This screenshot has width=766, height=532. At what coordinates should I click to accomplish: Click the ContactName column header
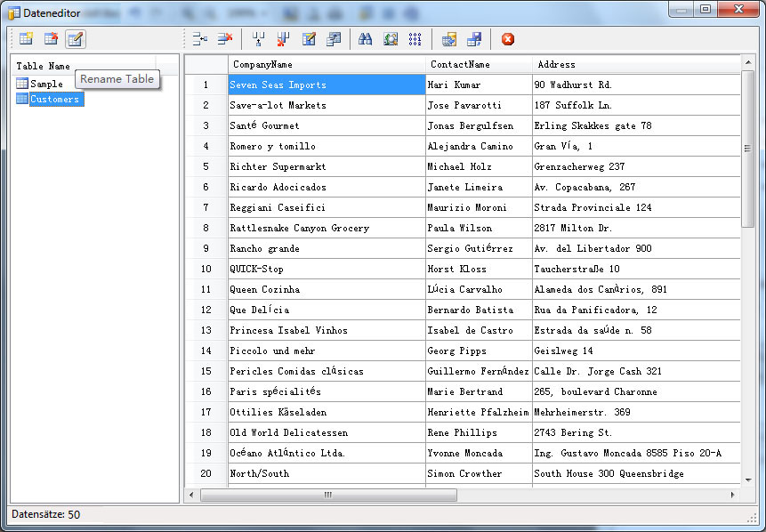[x=479, y=64]
